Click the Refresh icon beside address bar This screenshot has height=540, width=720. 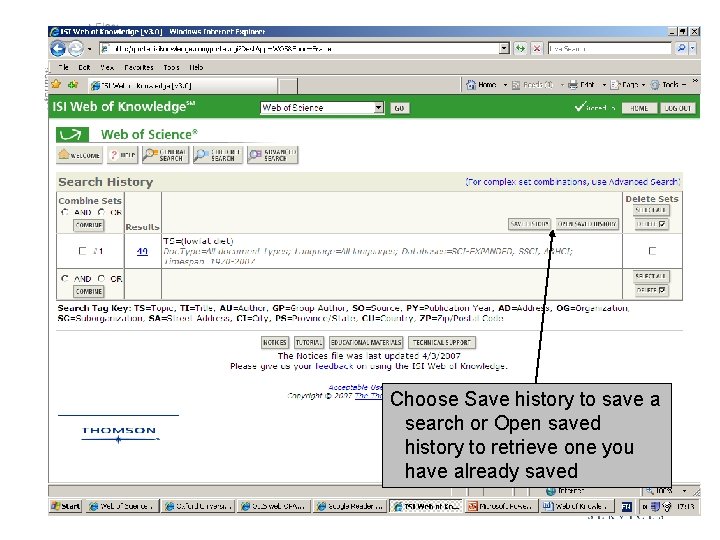(520, 48)
